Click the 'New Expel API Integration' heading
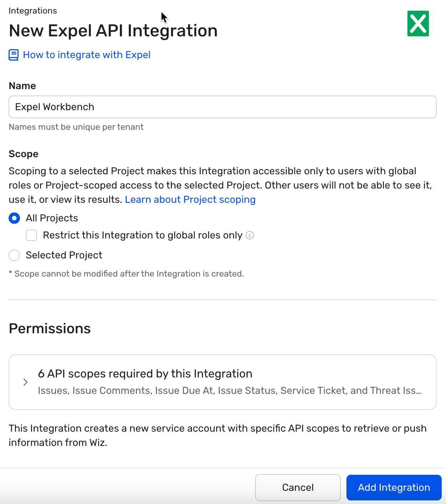 pyautogui.click(x=113, y=31)
